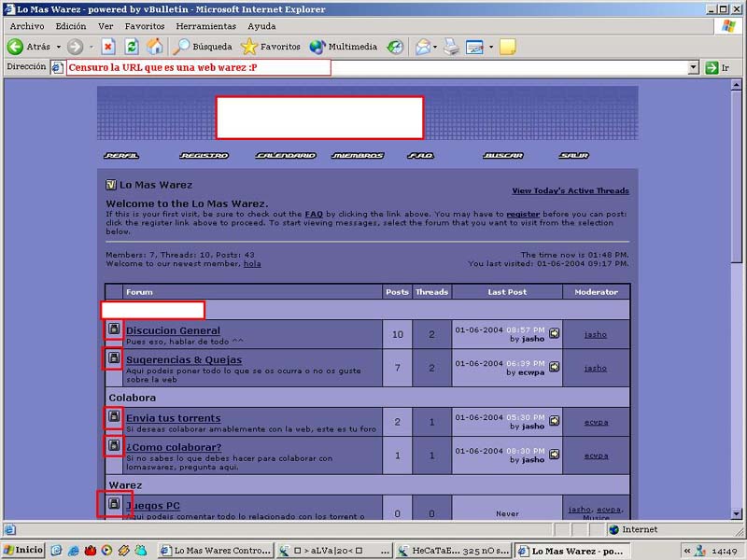Open the Sugerencias & Quejas forum link
This screenshot has height=560, width=747.
(184, 359)
